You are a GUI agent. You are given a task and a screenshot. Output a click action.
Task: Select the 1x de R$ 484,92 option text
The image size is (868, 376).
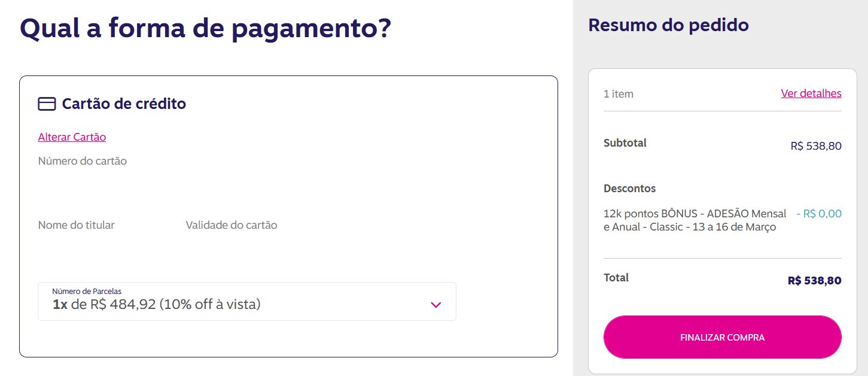[157, 304]
